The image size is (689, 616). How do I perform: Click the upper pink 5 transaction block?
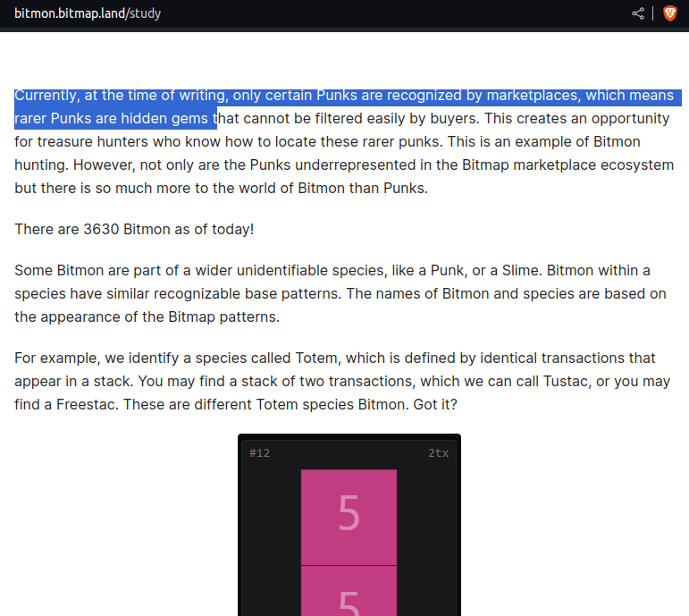point(349,517)
